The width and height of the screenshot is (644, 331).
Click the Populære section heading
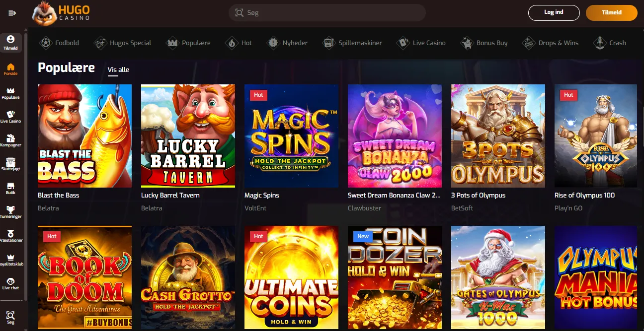(x=67, y=68)
